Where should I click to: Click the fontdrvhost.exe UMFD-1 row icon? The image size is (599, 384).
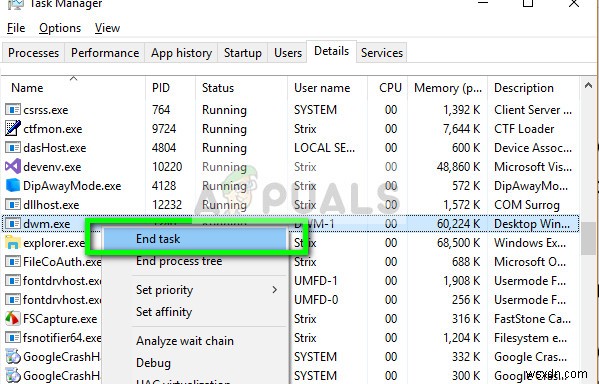click(13, 281)
